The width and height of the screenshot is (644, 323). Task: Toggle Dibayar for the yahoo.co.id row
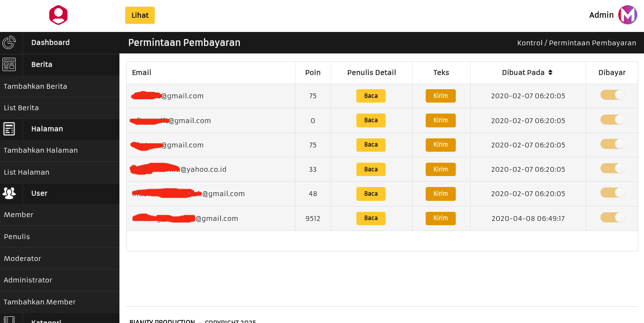pyautogui.click(x=612, y=168)
